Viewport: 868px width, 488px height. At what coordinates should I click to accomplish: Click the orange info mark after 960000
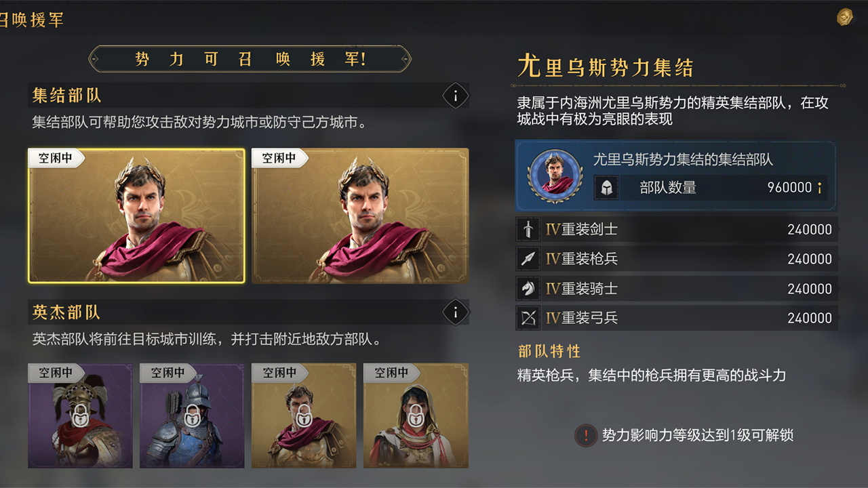pos(820,188)
